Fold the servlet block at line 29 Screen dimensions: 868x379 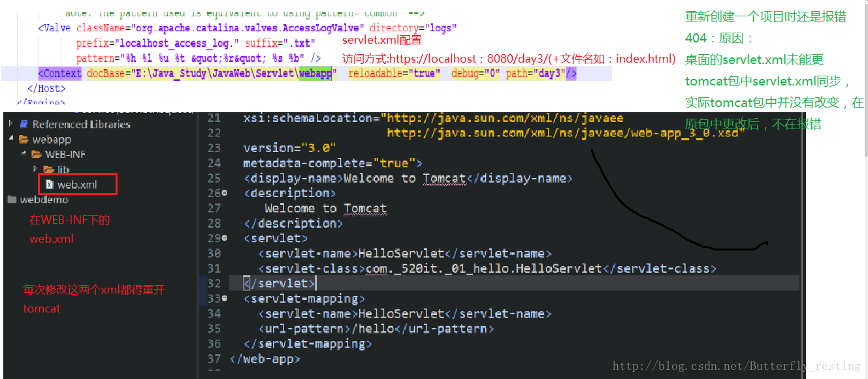[225, 238]
